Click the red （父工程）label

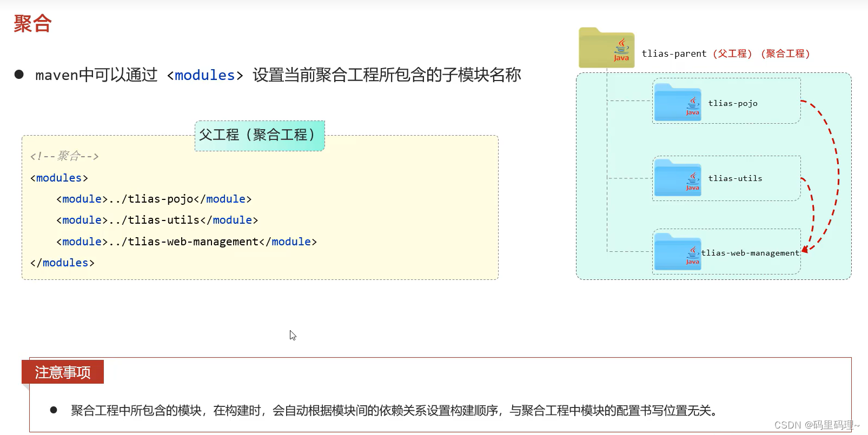point(733,53)
